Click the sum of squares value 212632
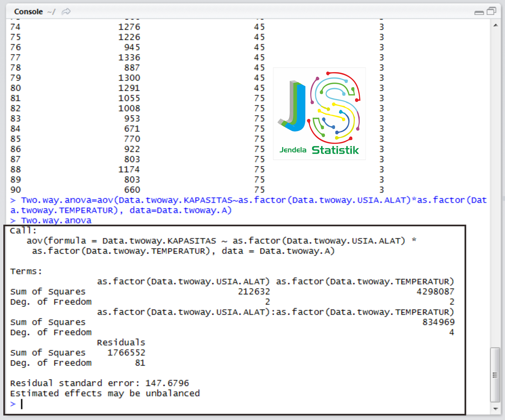 coord(254,291)
